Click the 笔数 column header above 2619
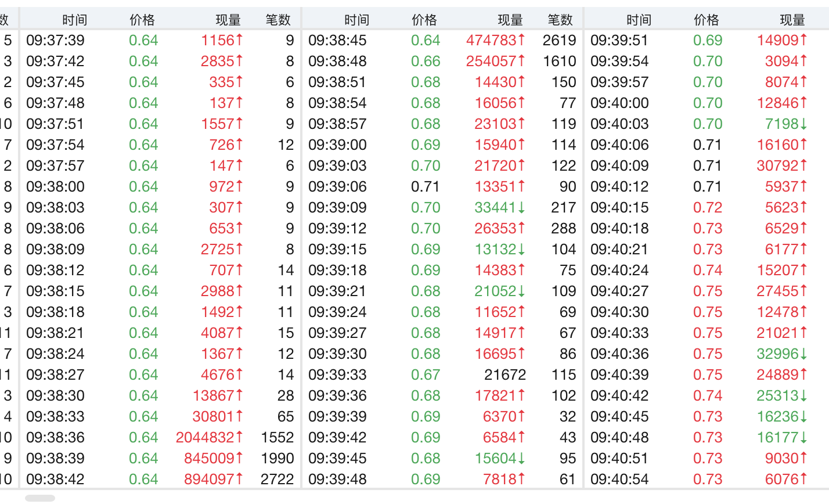The height and width of the screenshot is (504, 829). click(560, 20)
